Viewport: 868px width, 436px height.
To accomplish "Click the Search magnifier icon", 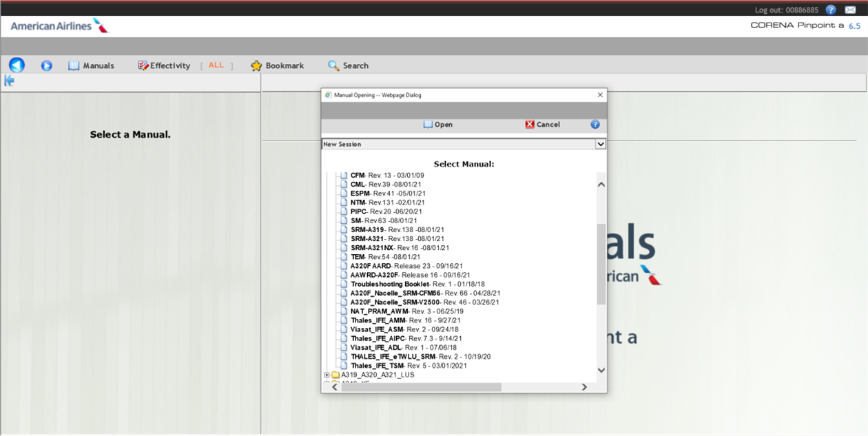I will pos(333,65).
